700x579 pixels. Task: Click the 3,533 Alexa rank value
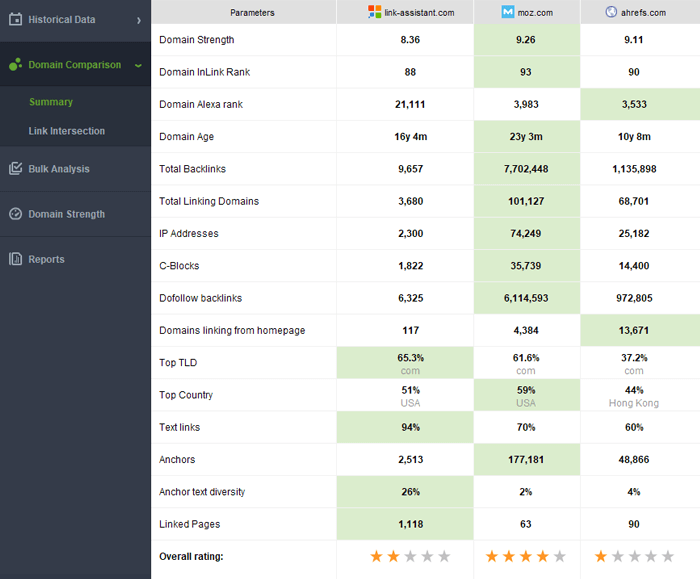click(634, 104)
